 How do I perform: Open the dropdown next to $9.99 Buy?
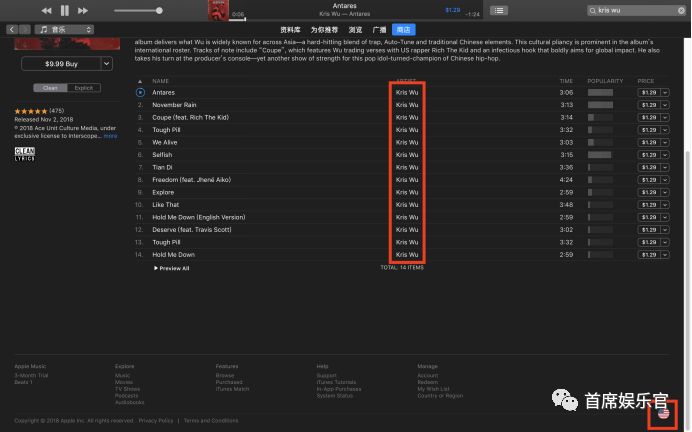pyautogui.click(x=106, y=64)
